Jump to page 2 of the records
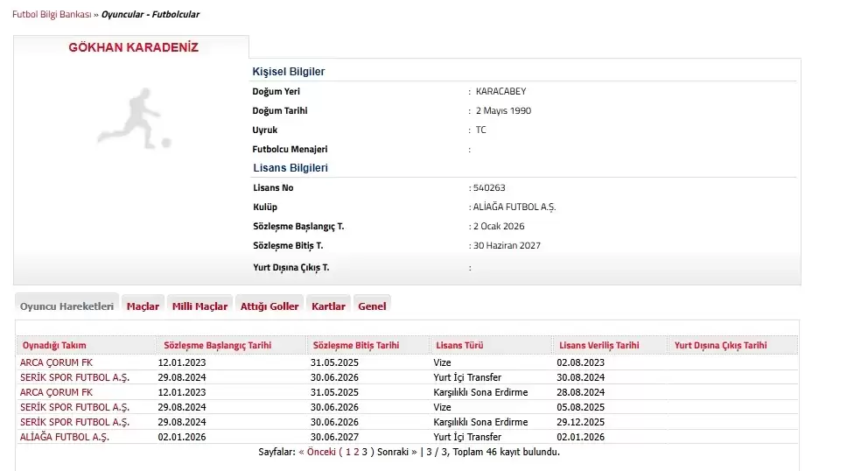This screenshot has width=868, height=471. (356, 453)
